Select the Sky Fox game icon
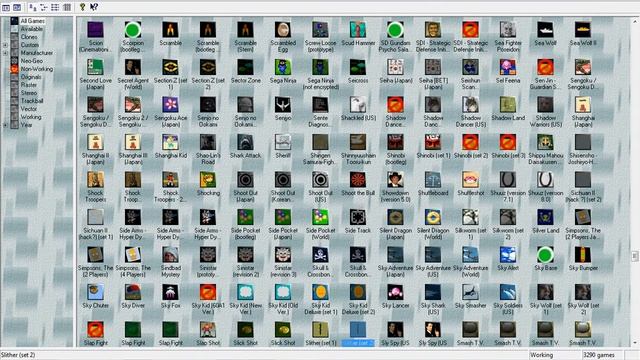This screenshot has height=360, width=640. coord(171,293)
